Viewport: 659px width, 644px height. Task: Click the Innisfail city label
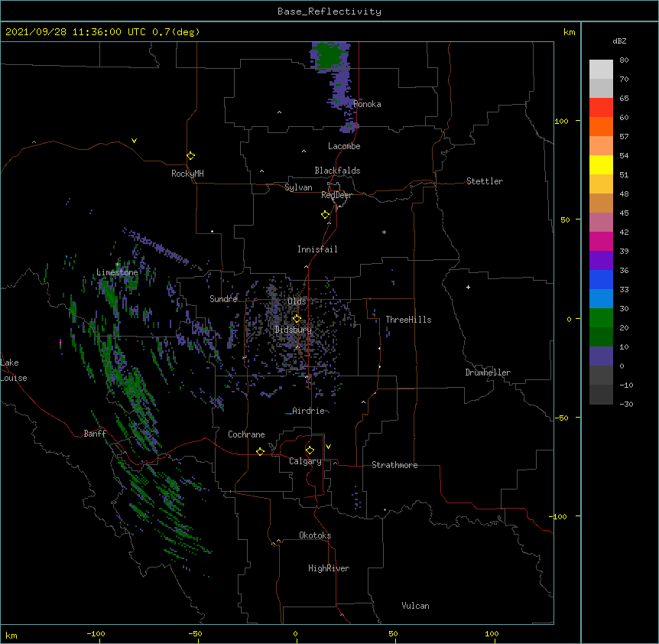coord(317,249)
